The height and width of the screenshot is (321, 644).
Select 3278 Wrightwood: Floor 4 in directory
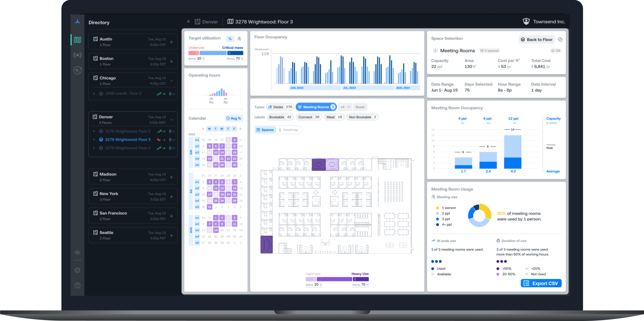tap(128, 148)
